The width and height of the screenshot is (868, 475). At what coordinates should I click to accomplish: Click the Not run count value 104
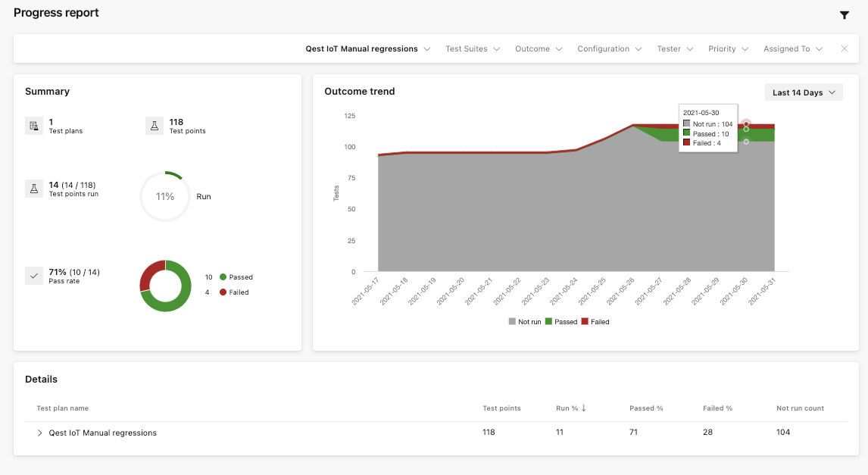tap(782, 432)
